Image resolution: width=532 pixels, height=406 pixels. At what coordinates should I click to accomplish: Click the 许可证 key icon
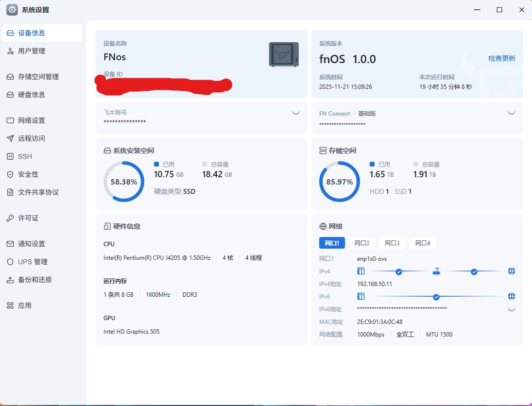(x=10, y=218)
